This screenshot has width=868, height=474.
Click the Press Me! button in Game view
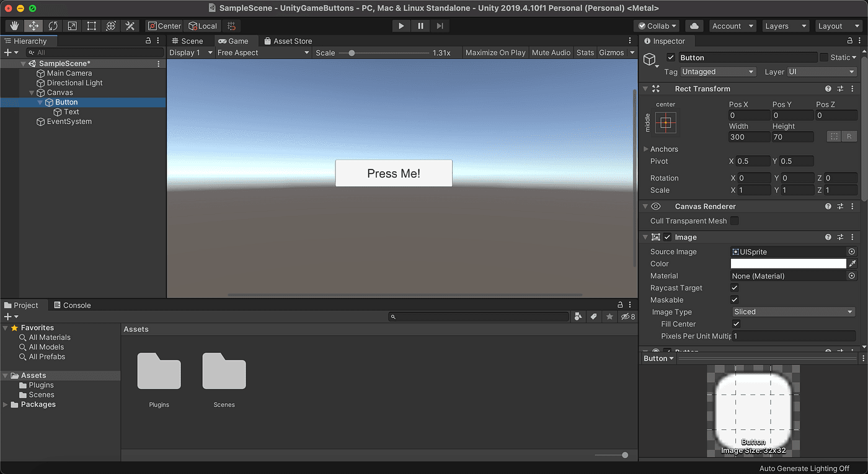(394, 173)
